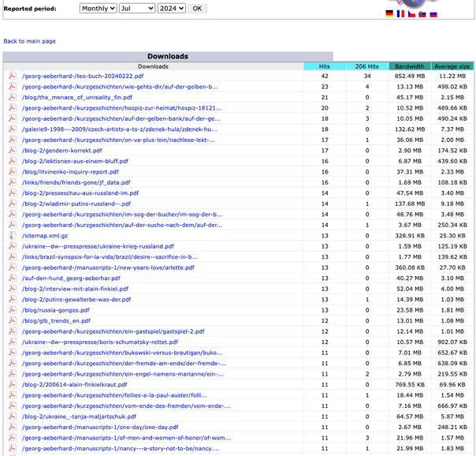Click PDF icon for interview-mit-alain-finkiel.pdf
The width and height of the screenshot is (476, 456).
[13, 288]
